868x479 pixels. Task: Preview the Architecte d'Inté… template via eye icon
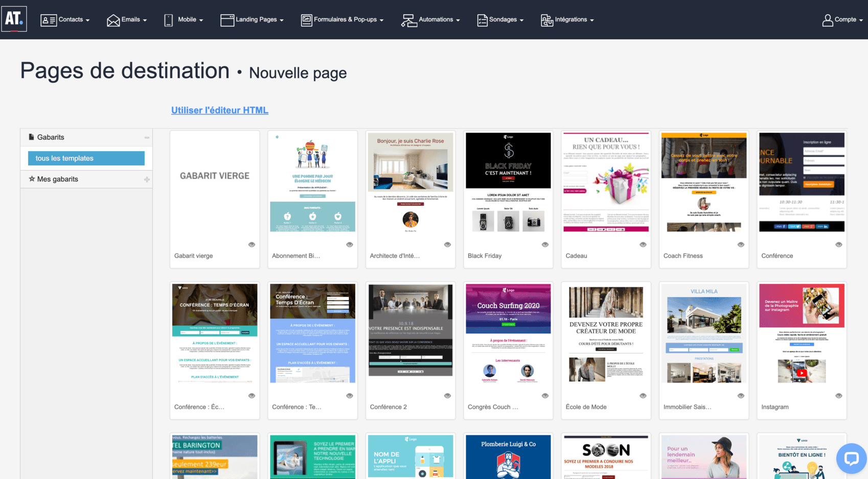click(x=447, y=245)
